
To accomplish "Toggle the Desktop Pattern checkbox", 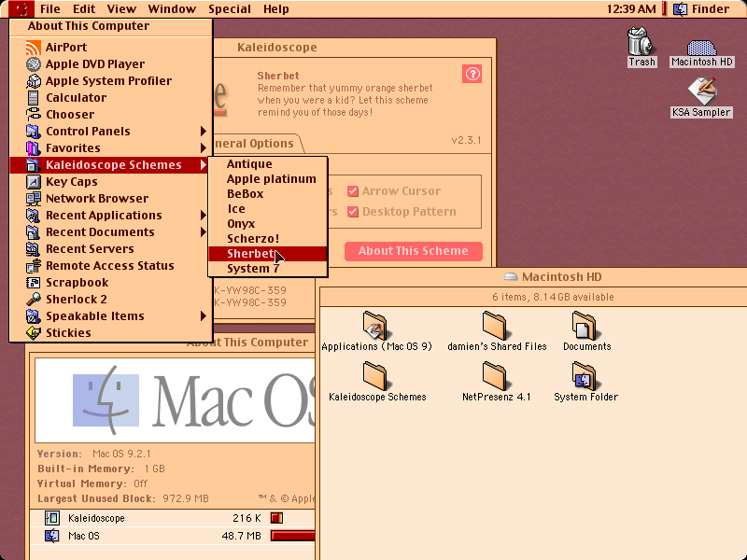I will [x=353, y=212].
